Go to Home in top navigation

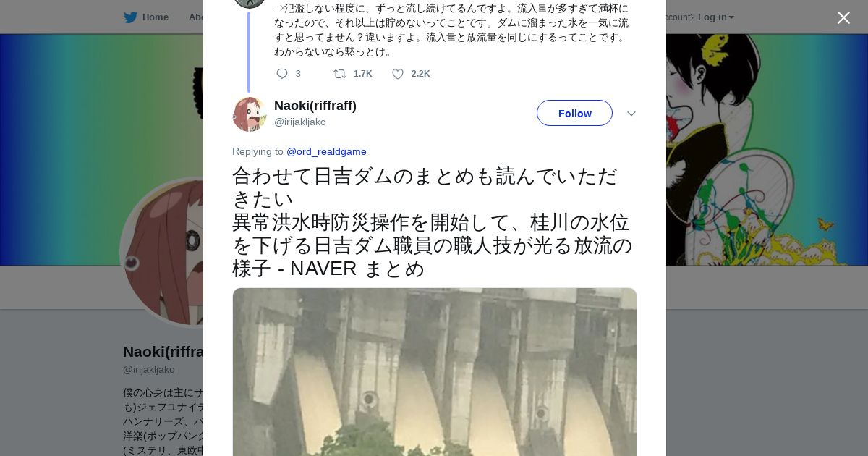pyautogui.click(x=155, y=17)
